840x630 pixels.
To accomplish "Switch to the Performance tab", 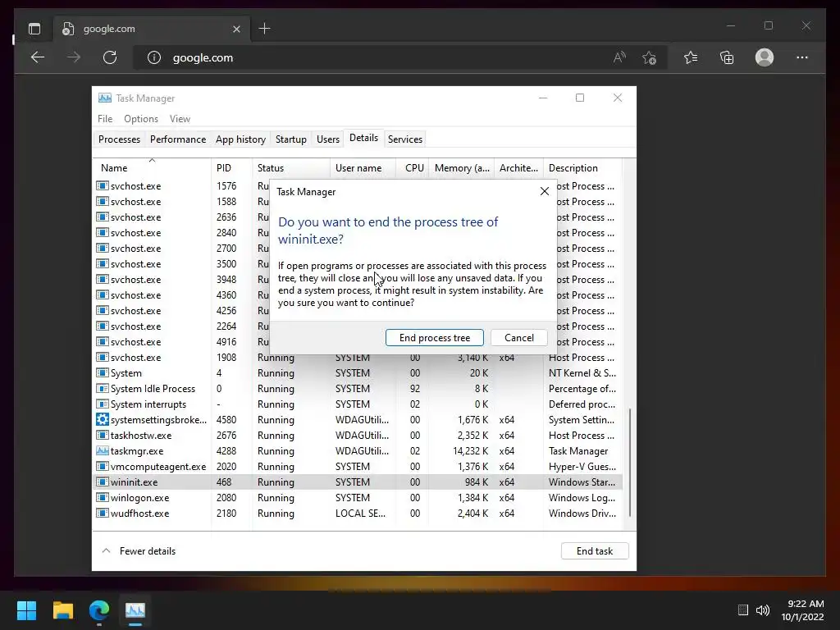I will [178, 139].
